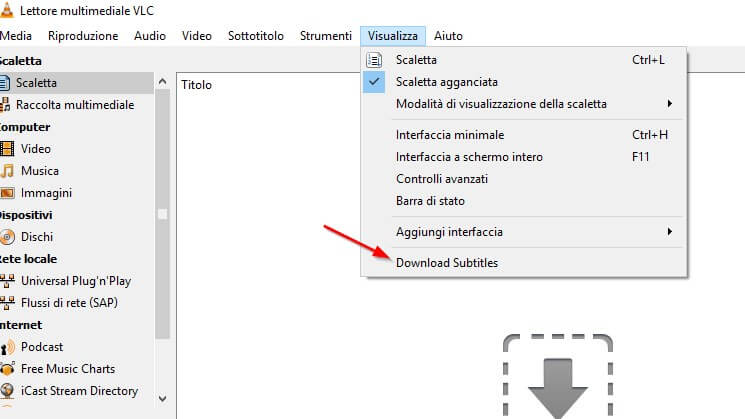Click the Computer section heading
Image resolution: width=745 pixels, height=419 pixels.
click(25, 127)
